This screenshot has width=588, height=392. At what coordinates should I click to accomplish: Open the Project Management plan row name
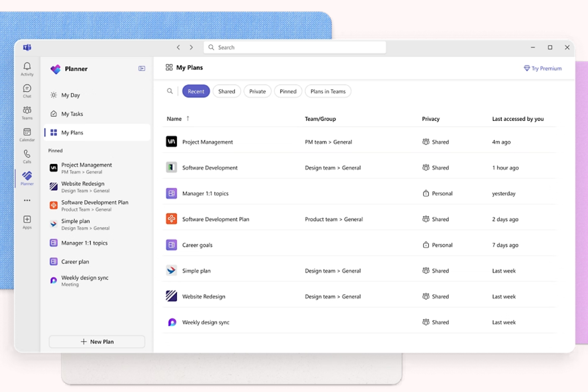[207, 142]
